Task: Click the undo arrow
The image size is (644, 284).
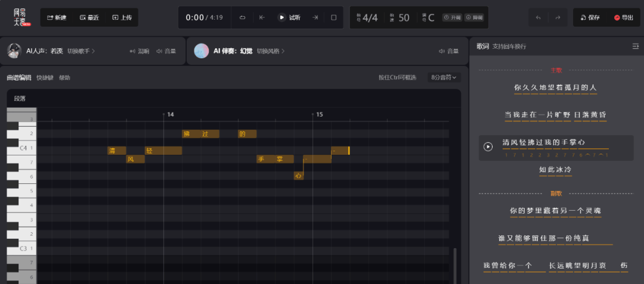Action: point(538,18)
